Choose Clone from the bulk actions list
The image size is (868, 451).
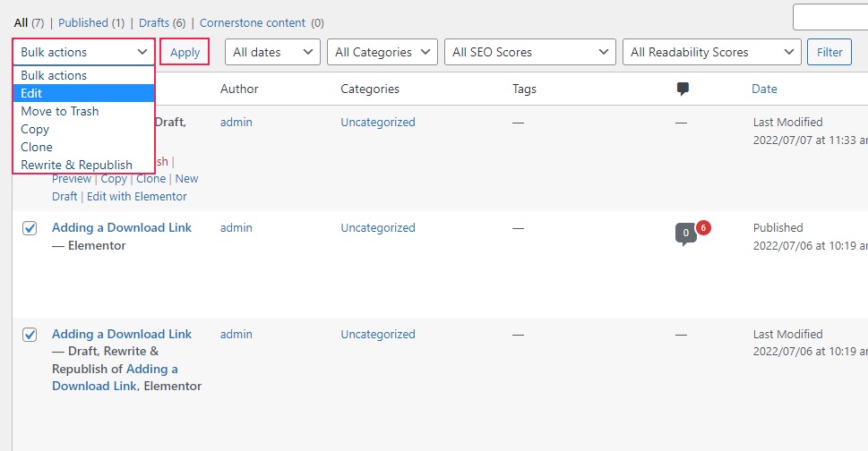[x=83, y=147]
